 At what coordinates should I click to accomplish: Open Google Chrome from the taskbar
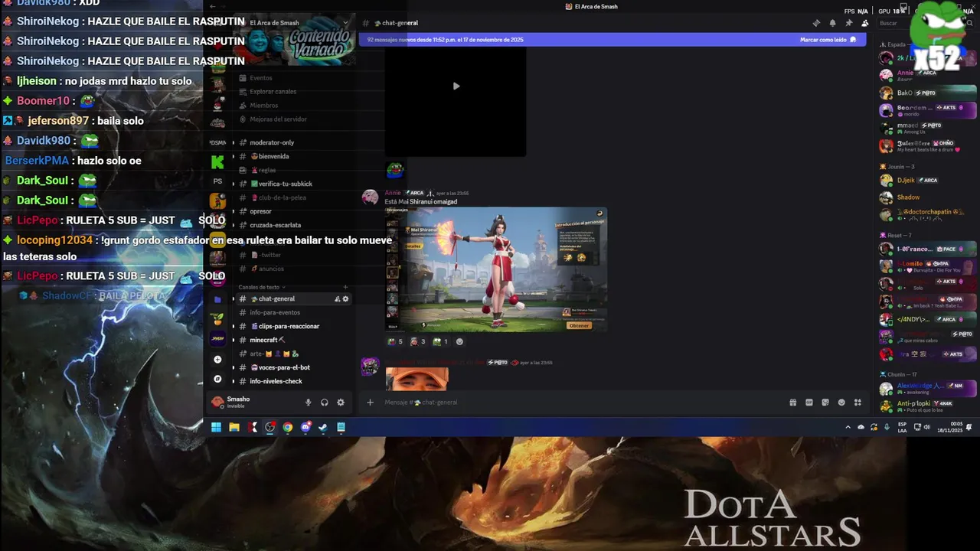[x=288, y=427]
